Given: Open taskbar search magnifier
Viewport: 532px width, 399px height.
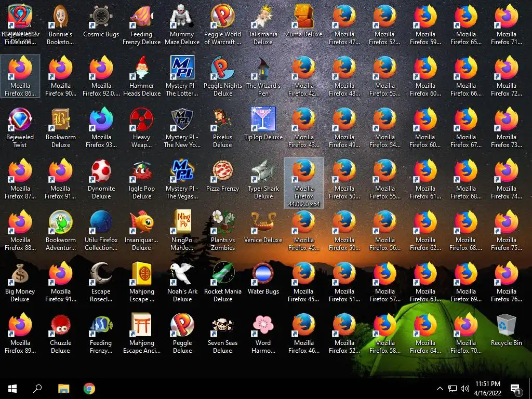Looking at the screenshot, I should coord(37,389).
